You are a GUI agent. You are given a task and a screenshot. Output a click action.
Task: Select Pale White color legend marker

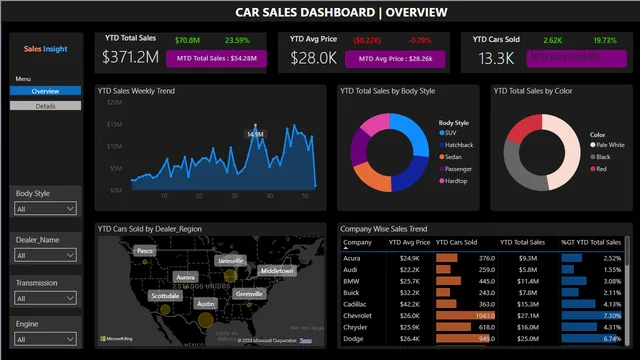[x=593, y=145]
